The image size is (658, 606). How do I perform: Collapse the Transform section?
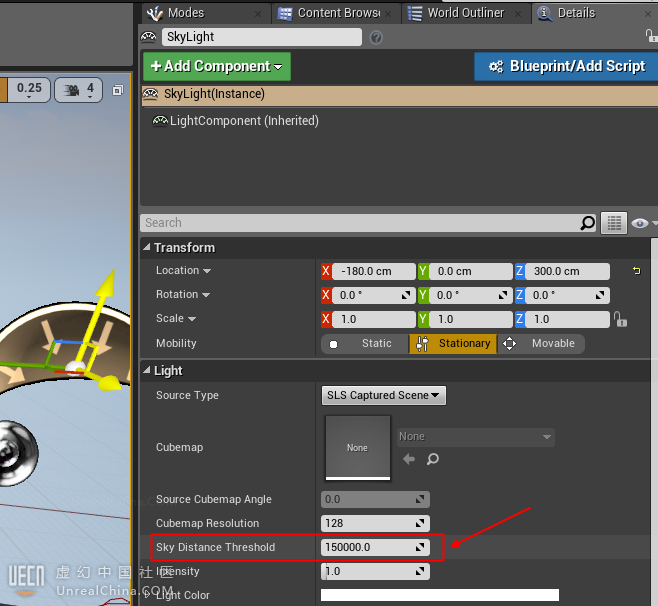point(147,247)
